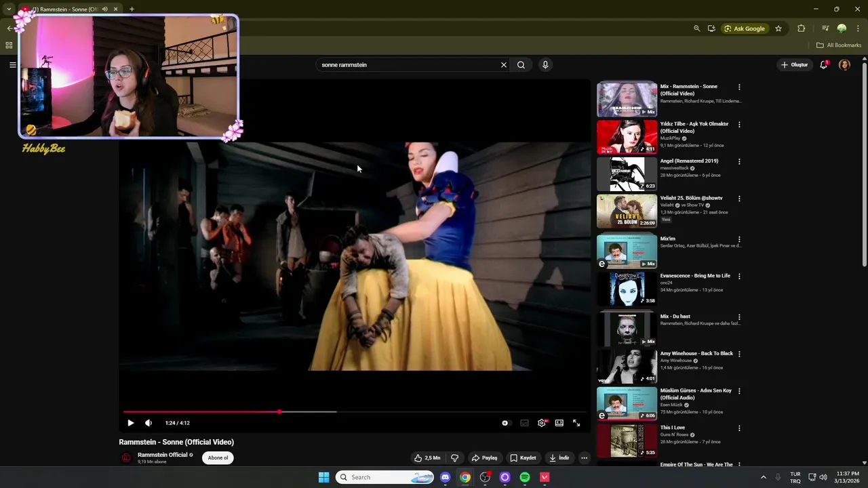This screenshot has height=488, width=868.
Task: Open Spotify from the taskbar
Action: pyautogui.click(x=525, y=477)
